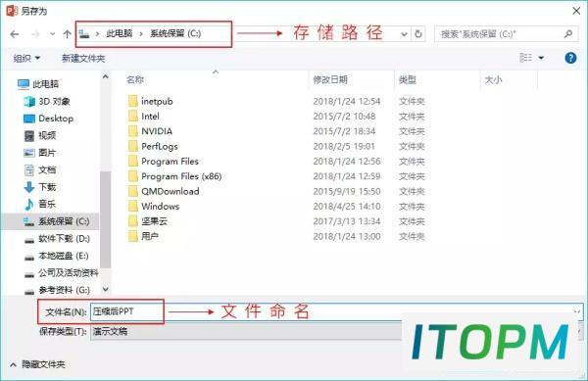Image resolution: width=588 pixels, height=381 pixels.
Task: Collapse folders with 隐藏文件夹
Action: (x=37, y=364)
